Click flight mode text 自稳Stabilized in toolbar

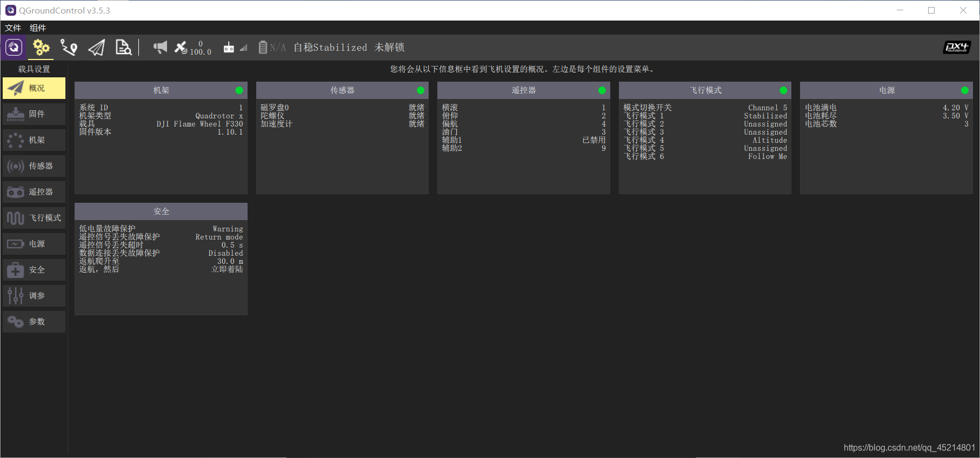coord(330,48)
